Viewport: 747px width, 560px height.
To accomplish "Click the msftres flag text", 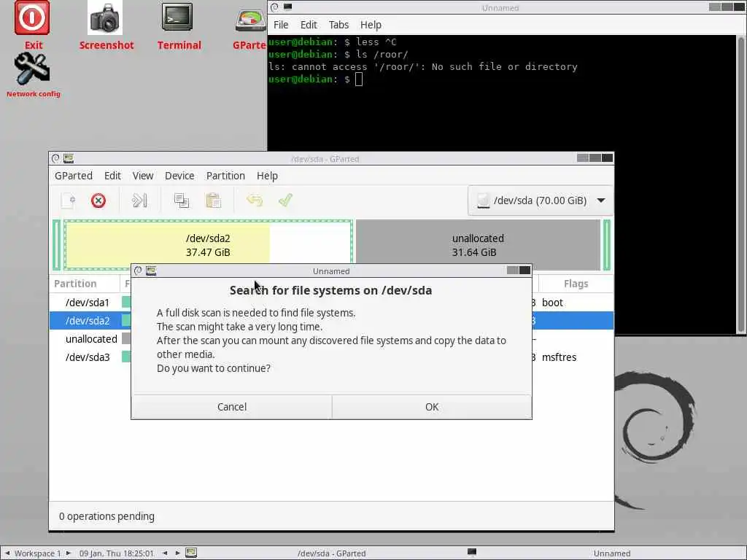I will [x=559, y=357].
